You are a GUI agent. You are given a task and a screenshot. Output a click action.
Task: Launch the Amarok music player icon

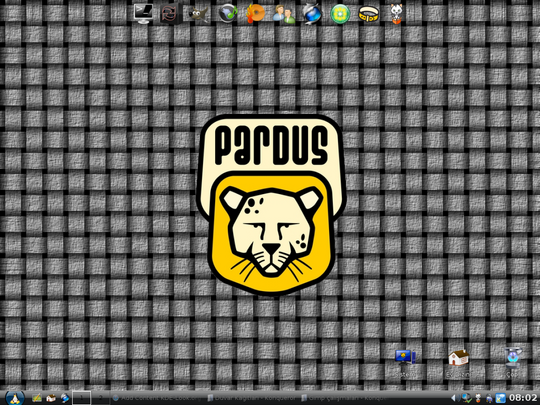click(228, 14)
